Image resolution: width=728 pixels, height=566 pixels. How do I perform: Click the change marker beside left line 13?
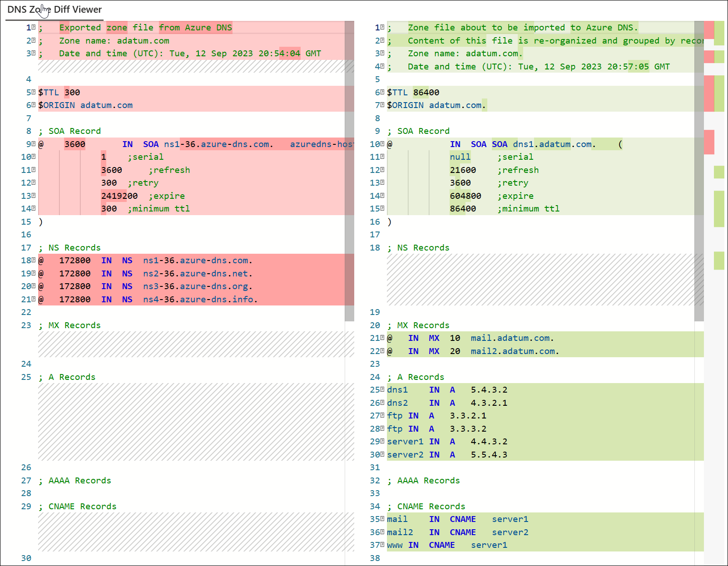(34, 196)
